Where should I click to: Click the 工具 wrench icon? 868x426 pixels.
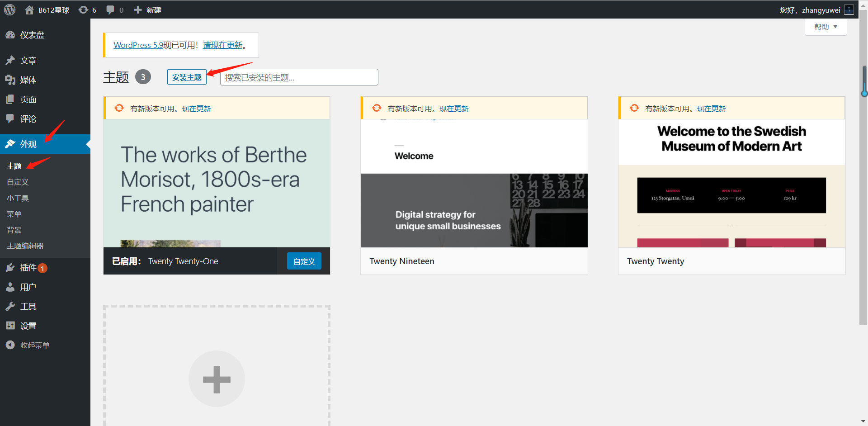(10, 307)
